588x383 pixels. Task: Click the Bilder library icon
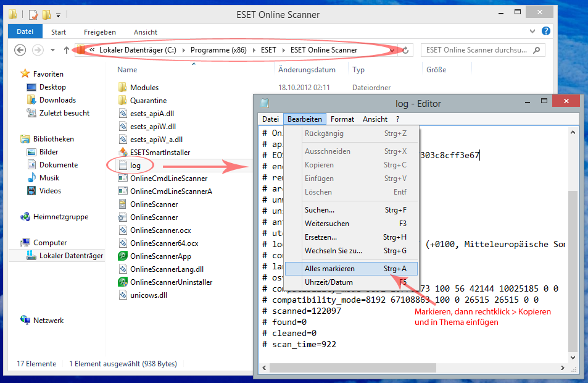point(31,152)
